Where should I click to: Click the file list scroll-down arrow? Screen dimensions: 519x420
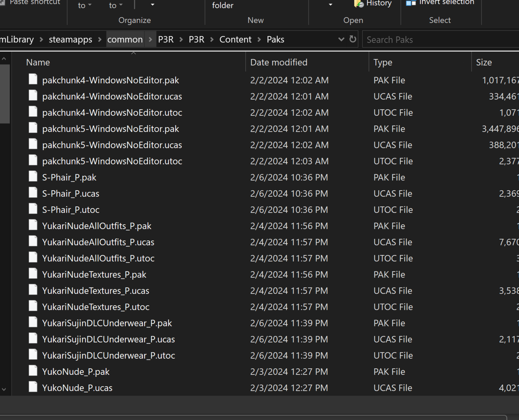tap(4, 389)
